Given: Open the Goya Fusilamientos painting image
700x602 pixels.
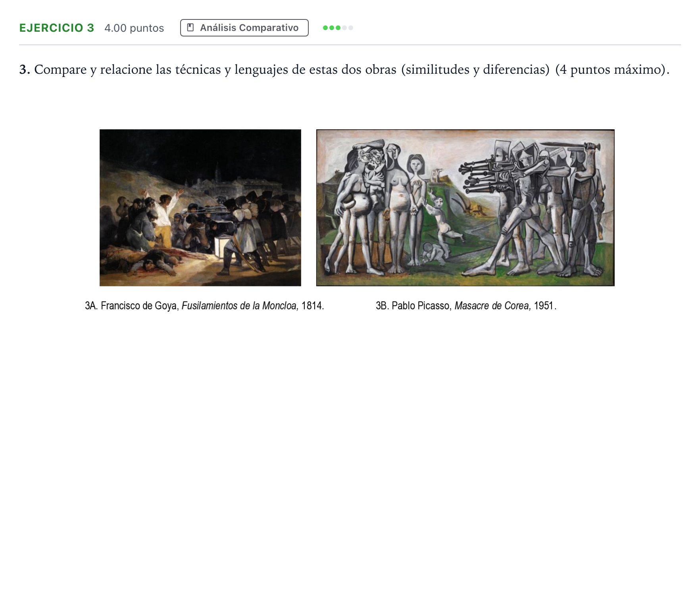Looking at the screenshot, I should (200, 207).
